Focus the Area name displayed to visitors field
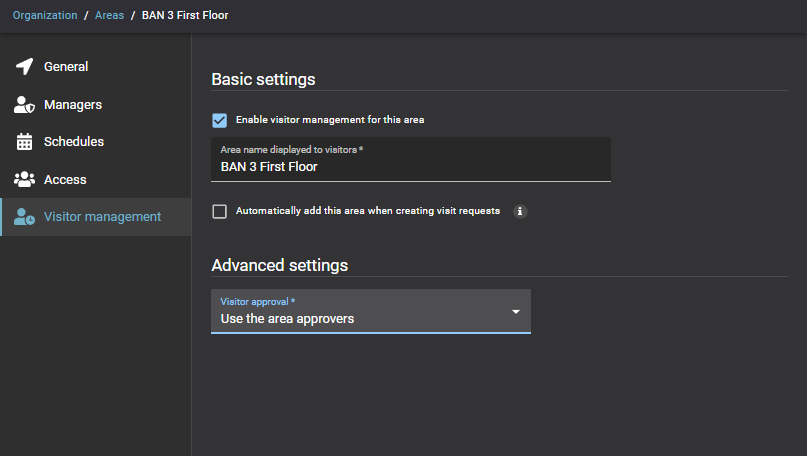This screenshot has height=456, width=807. 410,167
